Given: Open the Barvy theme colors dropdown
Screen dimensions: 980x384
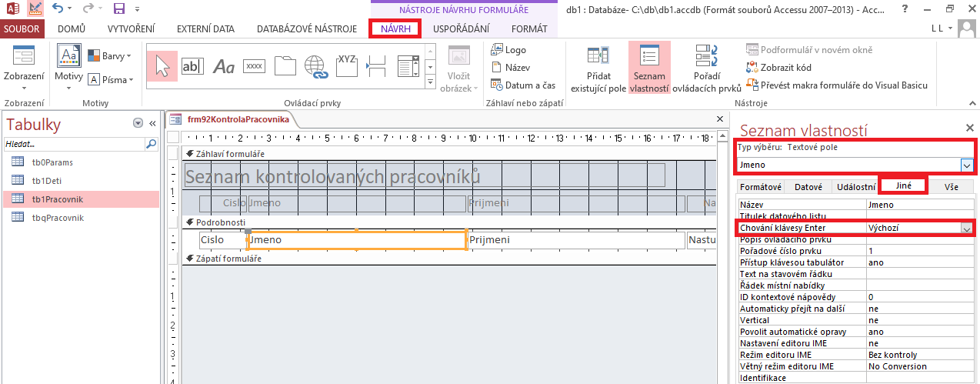Looking at the screenshot, I should pyautogui.click(x=109, y=56).
